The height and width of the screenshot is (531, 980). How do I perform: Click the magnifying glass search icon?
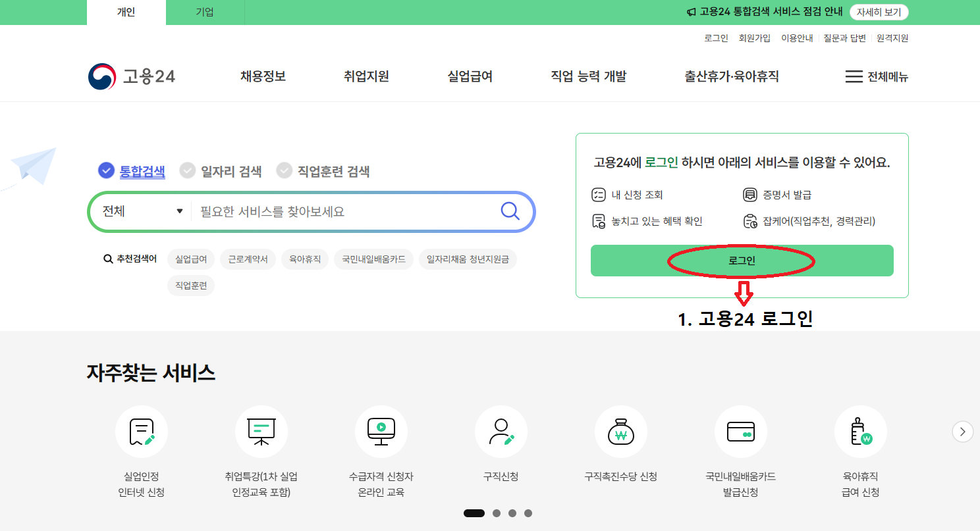pos(510,211)
